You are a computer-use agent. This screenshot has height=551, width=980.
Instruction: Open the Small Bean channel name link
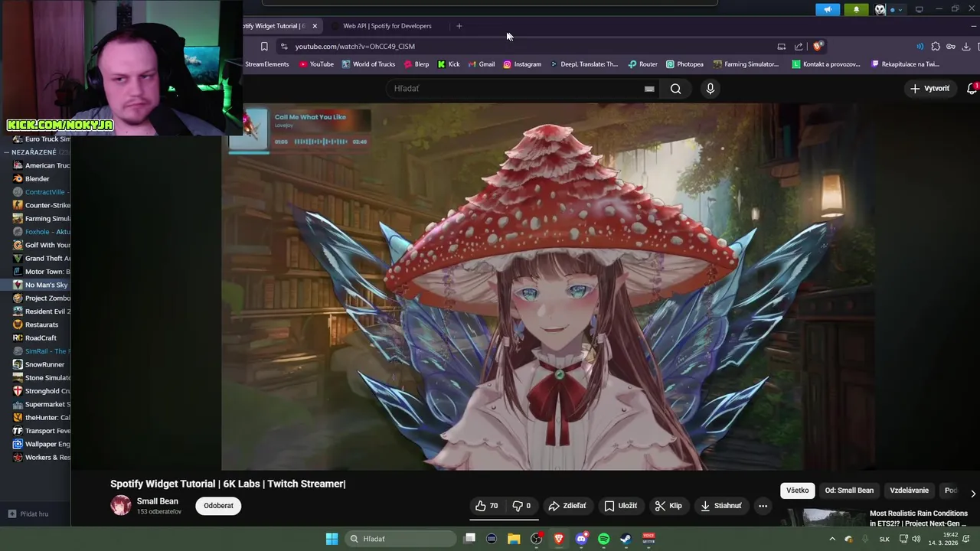157,501
